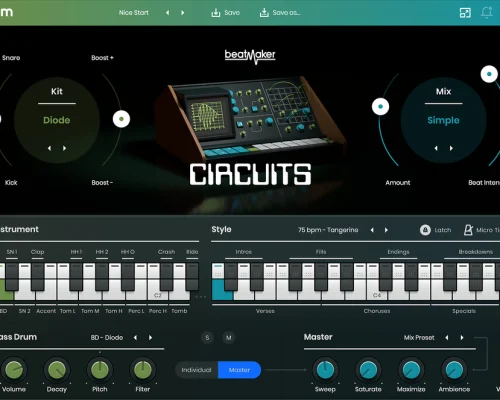This screenshot has width=500, height=400.
Task: Toggle the Mute M button
Action: 229,338
